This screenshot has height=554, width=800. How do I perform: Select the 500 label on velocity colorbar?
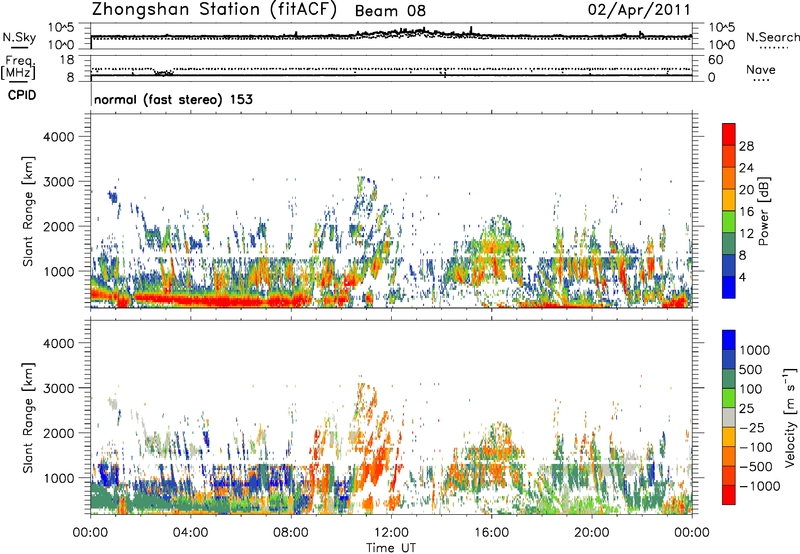[x=750, y=370]
